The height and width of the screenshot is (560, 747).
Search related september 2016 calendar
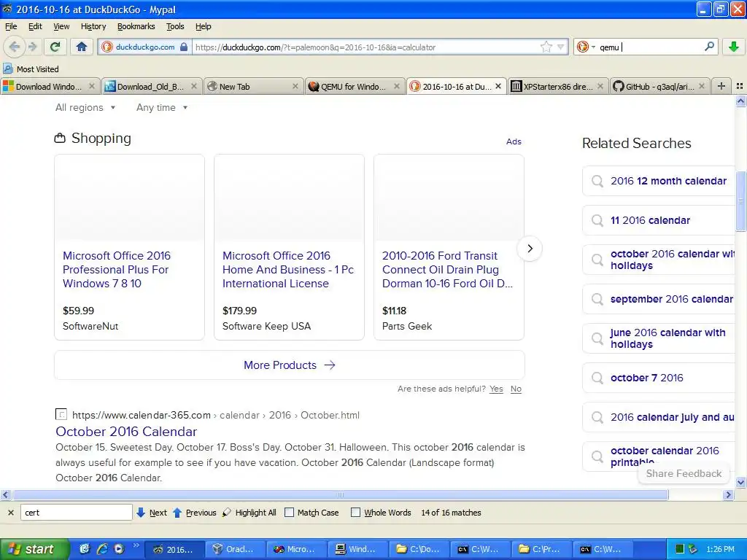coord(672,299)
